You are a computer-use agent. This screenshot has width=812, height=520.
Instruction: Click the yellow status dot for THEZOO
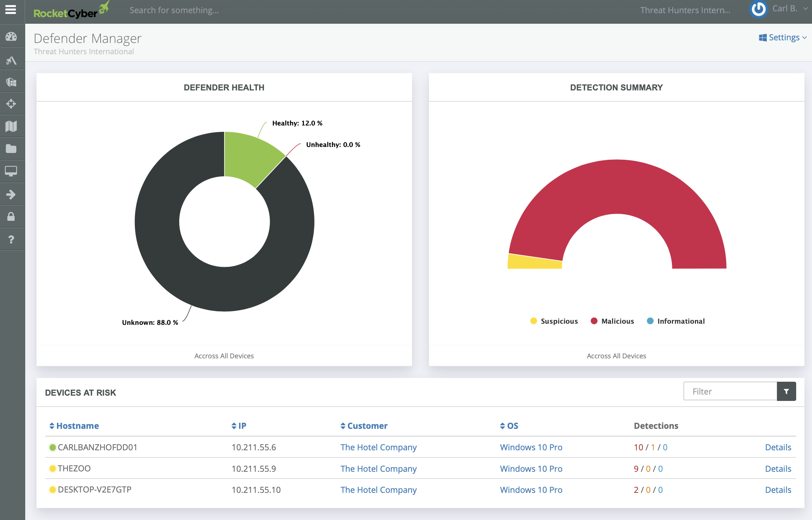(x=53, y=468)
